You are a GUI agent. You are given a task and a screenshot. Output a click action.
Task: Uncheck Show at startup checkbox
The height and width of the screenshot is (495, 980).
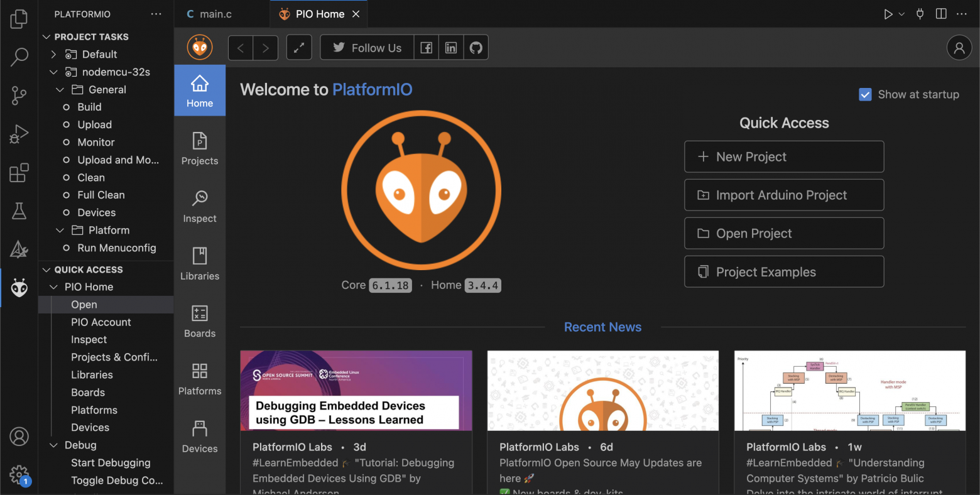click(865, 94)
